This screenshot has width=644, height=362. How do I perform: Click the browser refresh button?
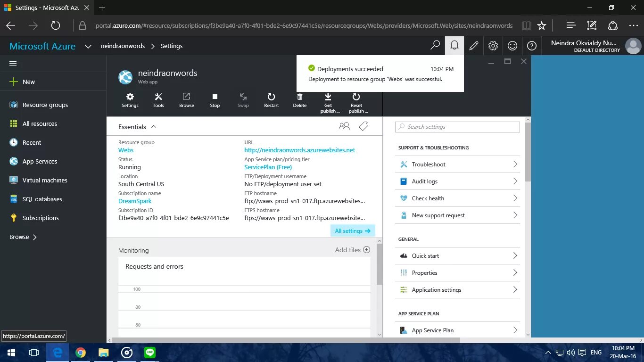(x=56, y=25)
